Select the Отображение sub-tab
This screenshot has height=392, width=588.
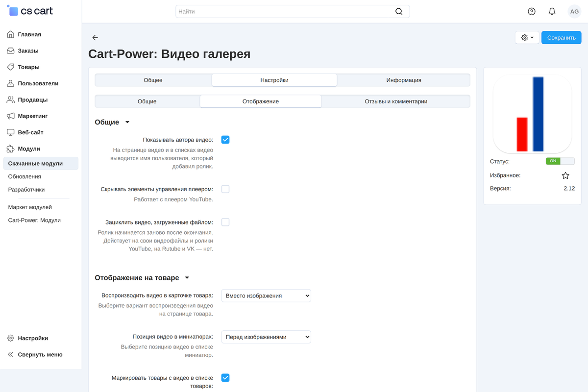tap(261, 101)
